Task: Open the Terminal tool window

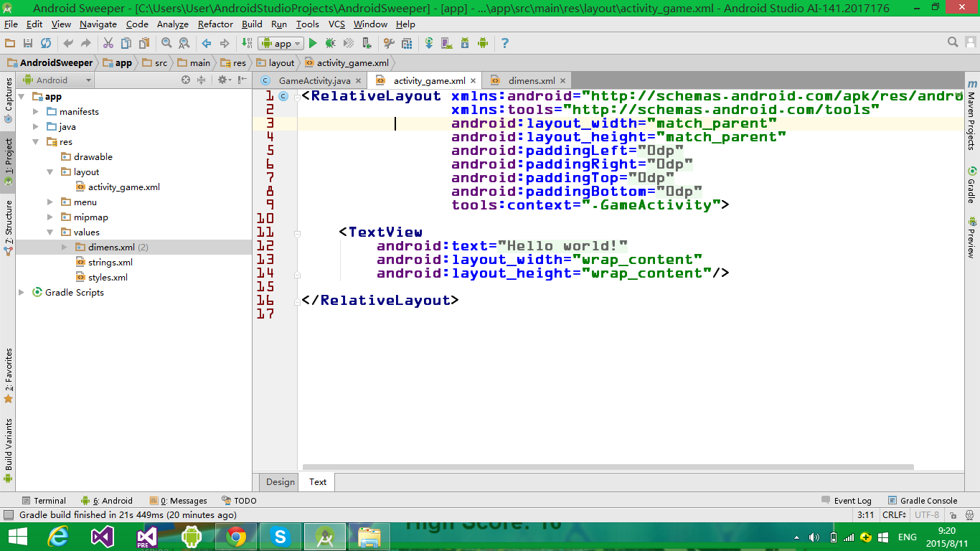Action: [x=43, y=500]
